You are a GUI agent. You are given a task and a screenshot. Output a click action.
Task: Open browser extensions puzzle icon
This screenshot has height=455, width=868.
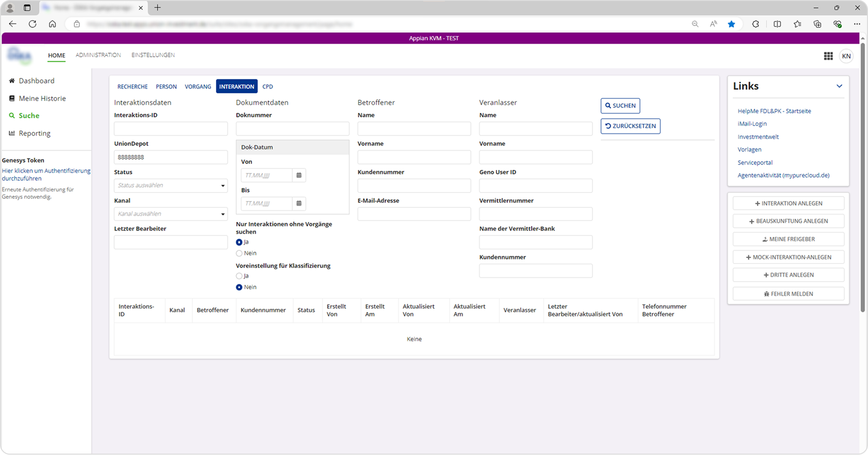click(x=756, y=24)
